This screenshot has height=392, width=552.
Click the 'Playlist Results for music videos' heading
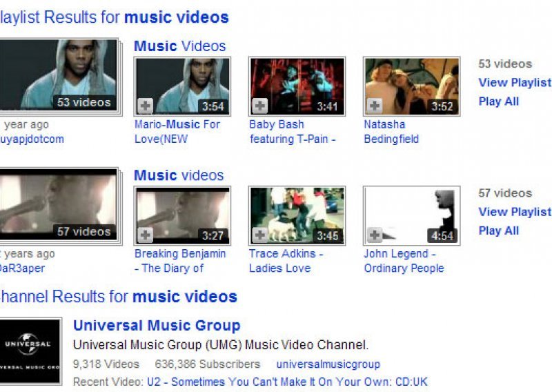coord(115,17)
